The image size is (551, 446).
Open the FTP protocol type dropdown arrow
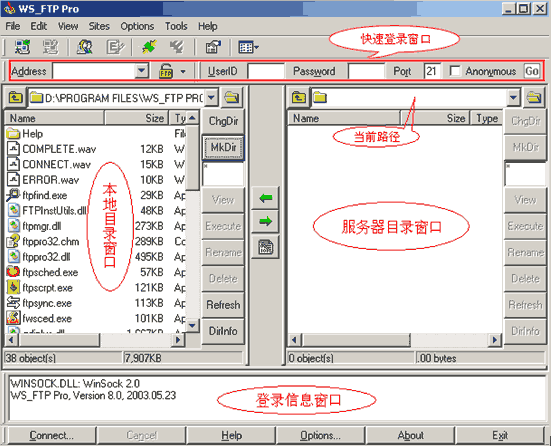183,71
